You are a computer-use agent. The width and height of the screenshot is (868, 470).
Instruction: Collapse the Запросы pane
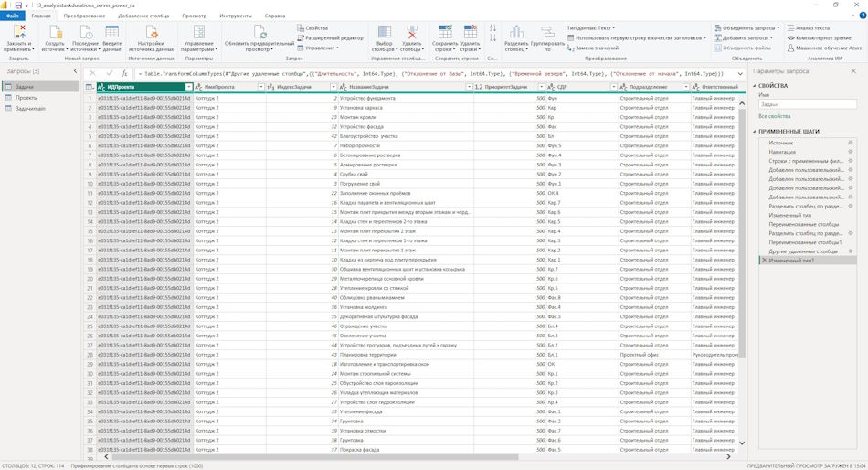[75, 71]
